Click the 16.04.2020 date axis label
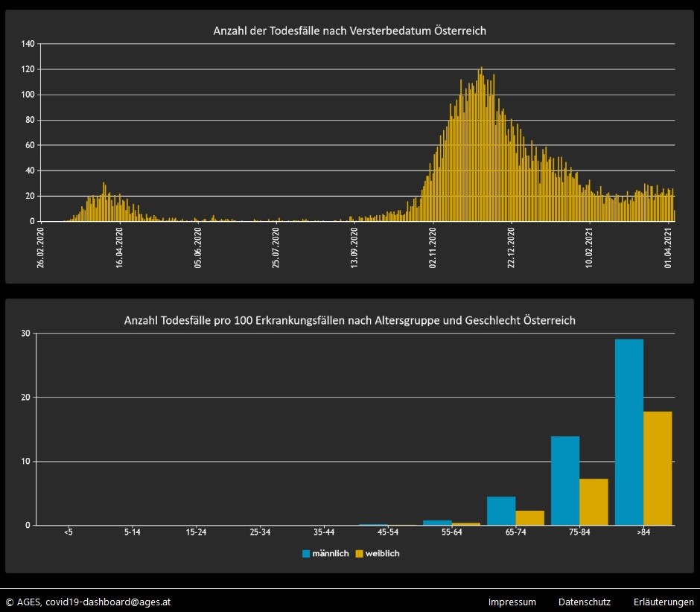The width and height of the screenshot is (700, 612). [119, 248]
